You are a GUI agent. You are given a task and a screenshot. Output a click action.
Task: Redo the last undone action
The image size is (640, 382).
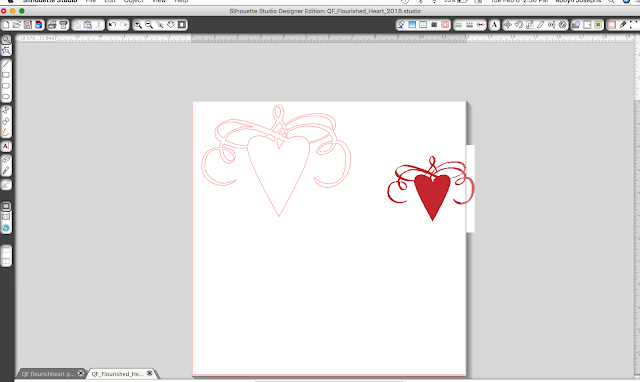(123, 25)
